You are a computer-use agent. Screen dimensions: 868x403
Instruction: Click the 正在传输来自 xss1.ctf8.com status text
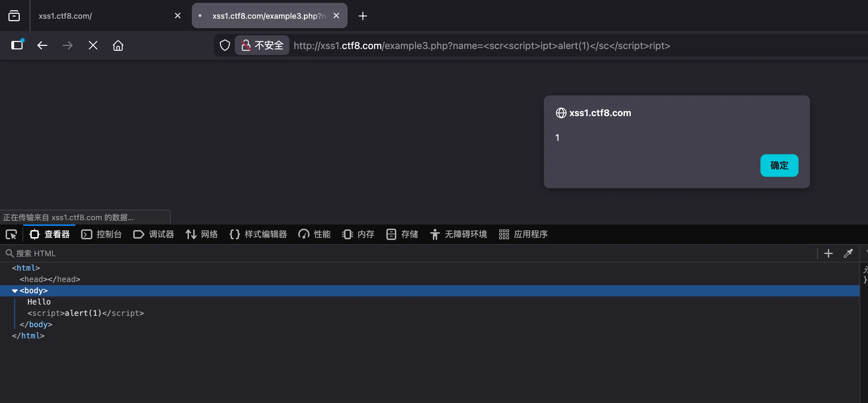click(68, 217)
